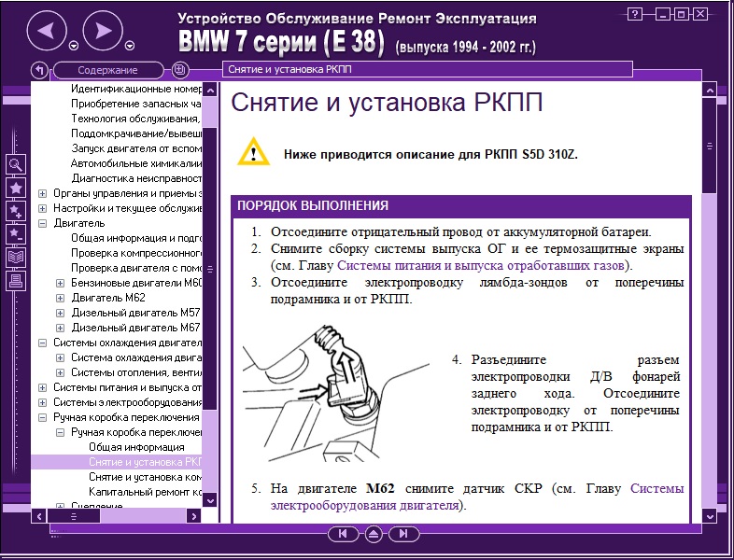Screen dimensions: 734x560
Task: Open the magnifier search tool
Action: [16, 164]
